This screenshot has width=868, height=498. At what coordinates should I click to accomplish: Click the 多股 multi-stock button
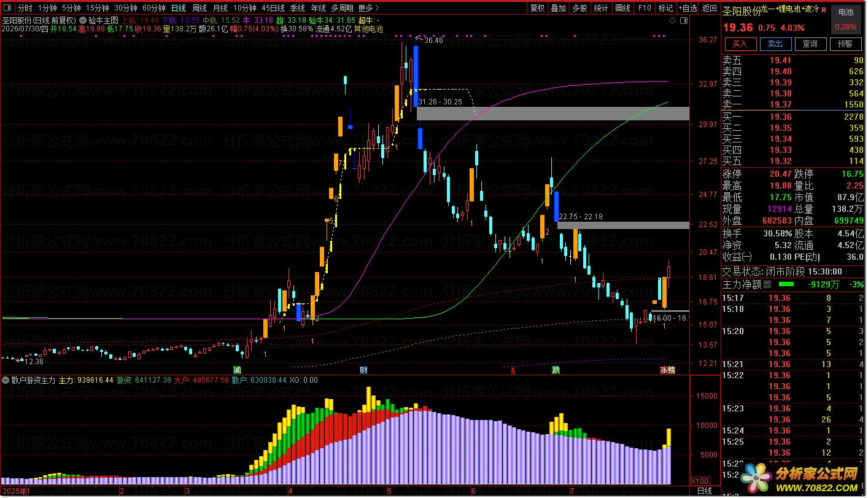(x=579, y=8)
